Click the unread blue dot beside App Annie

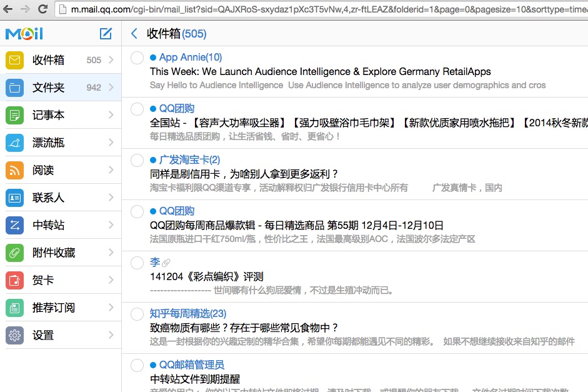coord(153,58)
